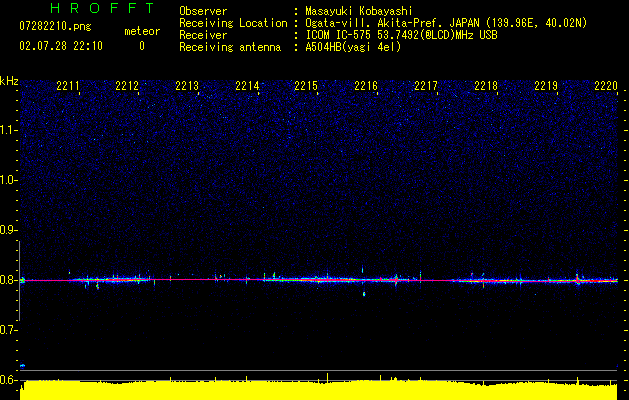Click the 2220 time marker
The image size is (629, 400).
tap(606, 86)
